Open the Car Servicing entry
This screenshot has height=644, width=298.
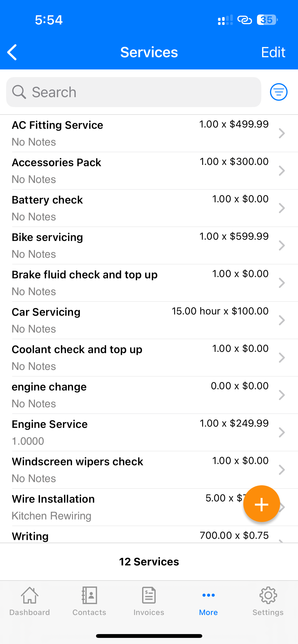click(127, 320)
